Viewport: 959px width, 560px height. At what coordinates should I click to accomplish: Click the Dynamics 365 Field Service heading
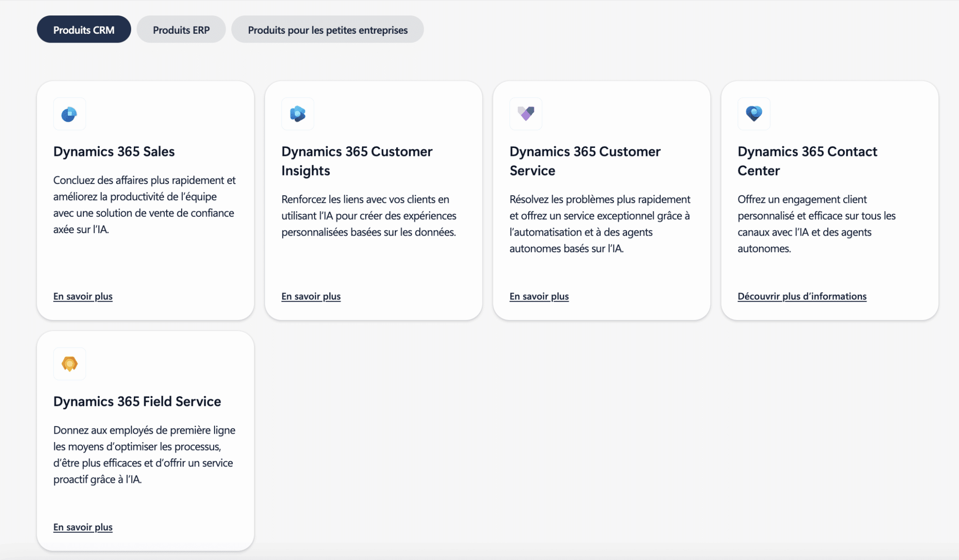[x=137, y=402]
